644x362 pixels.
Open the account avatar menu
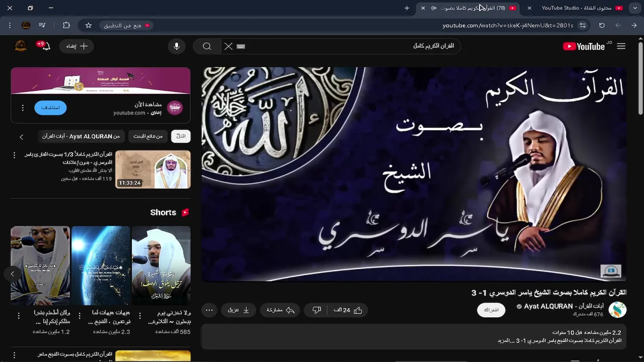pos(21,46)
